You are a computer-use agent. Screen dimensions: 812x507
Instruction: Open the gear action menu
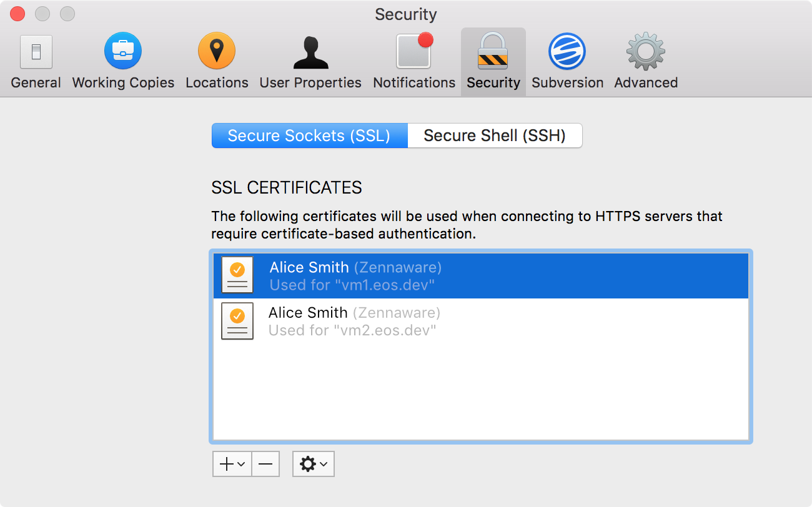click(x=313, y=463)
